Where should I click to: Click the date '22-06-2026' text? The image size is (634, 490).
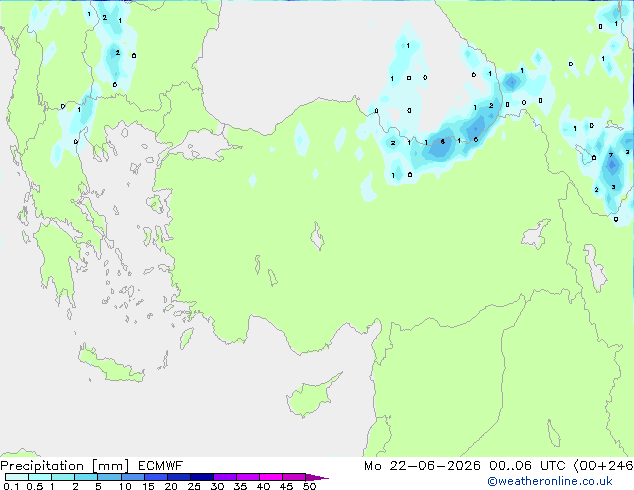(x=435, y=466)
